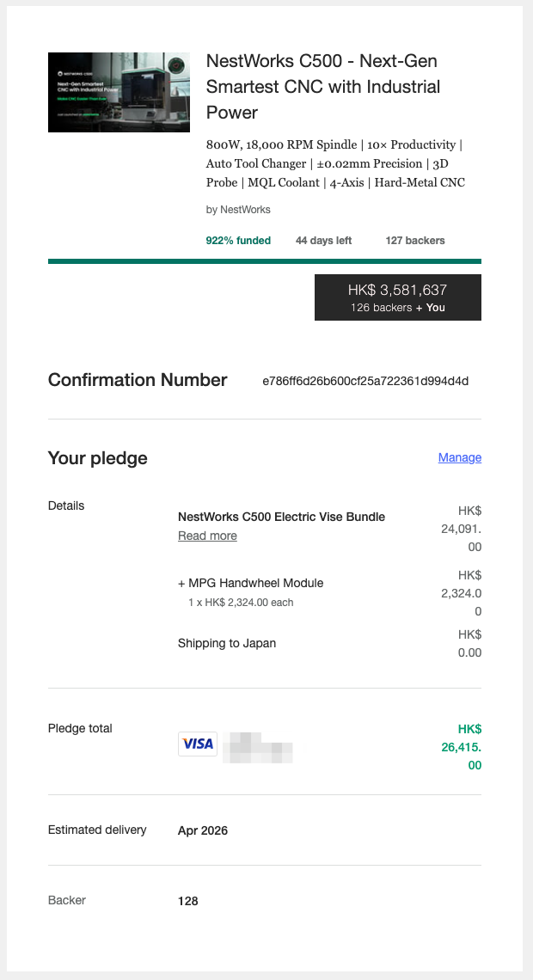Click the 922% funded statistic
533x980 pixels.
point(238,241)
